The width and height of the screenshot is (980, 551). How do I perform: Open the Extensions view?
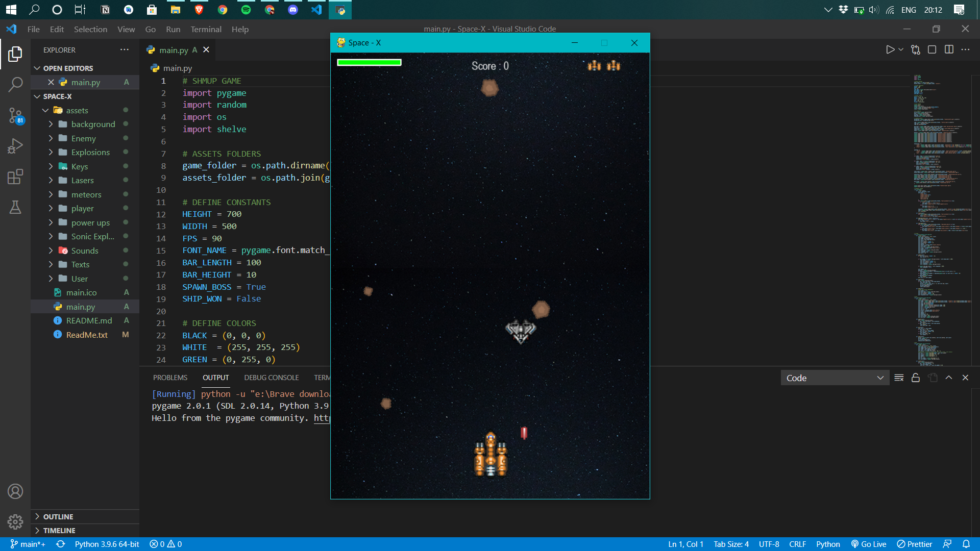15,177
